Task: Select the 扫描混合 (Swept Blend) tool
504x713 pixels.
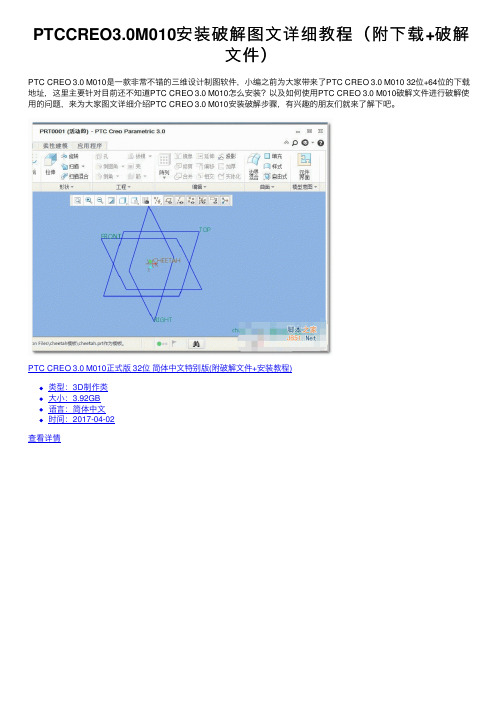Action: [x=75, y=176]
